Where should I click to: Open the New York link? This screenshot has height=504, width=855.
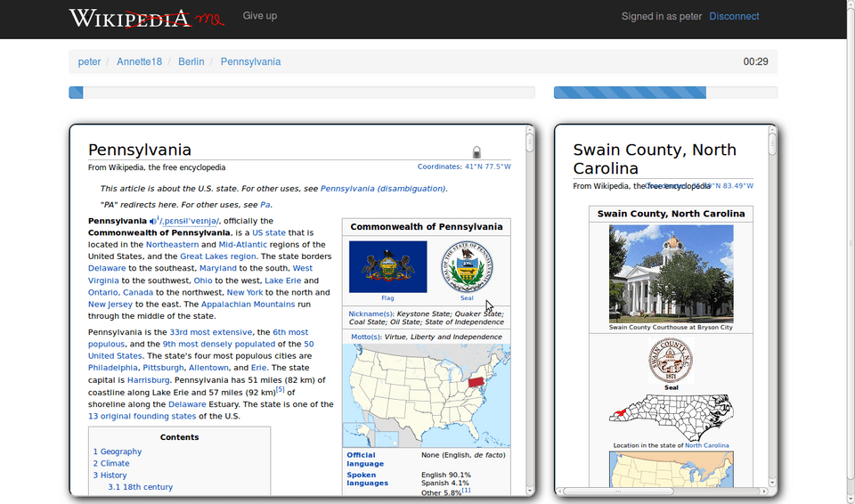(x=245, y=292)
